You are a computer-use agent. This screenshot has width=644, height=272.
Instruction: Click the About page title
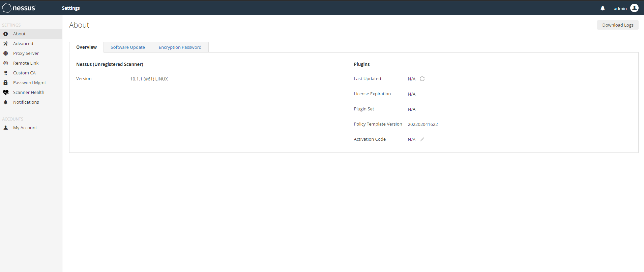pyautogui.click(x=79, y=25)
